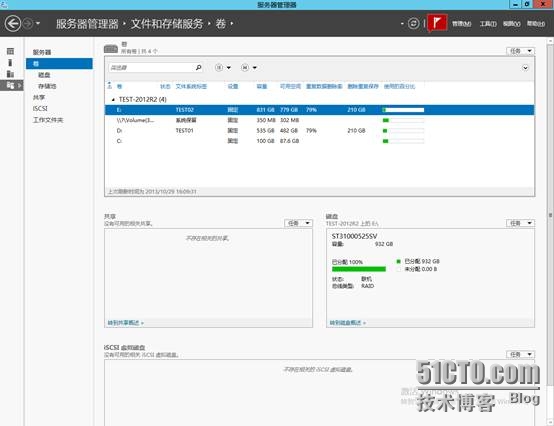Click the ST31000525SV disk name

coord(354,236)
